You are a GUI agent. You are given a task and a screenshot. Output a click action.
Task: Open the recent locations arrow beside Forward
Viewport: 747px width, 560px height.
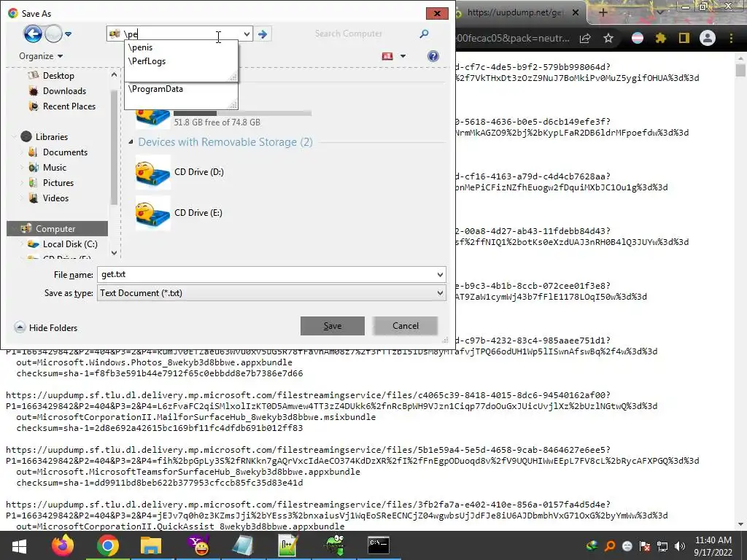[x=68, y=34]
